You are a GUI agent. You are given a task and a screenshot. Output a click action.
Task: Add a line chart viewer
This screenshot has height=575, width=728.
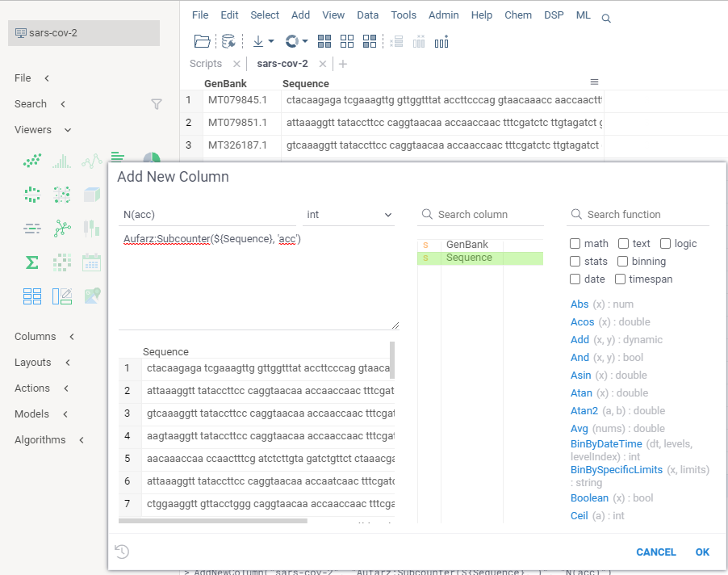coord(91,161)
